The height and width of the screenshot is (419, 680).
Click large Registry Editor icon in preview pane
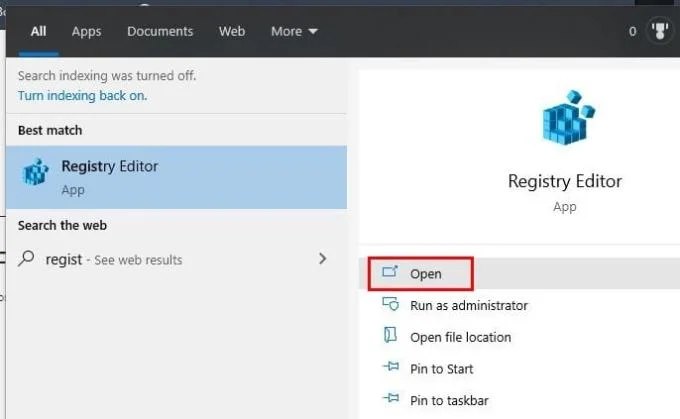click(x=568, y=117)
